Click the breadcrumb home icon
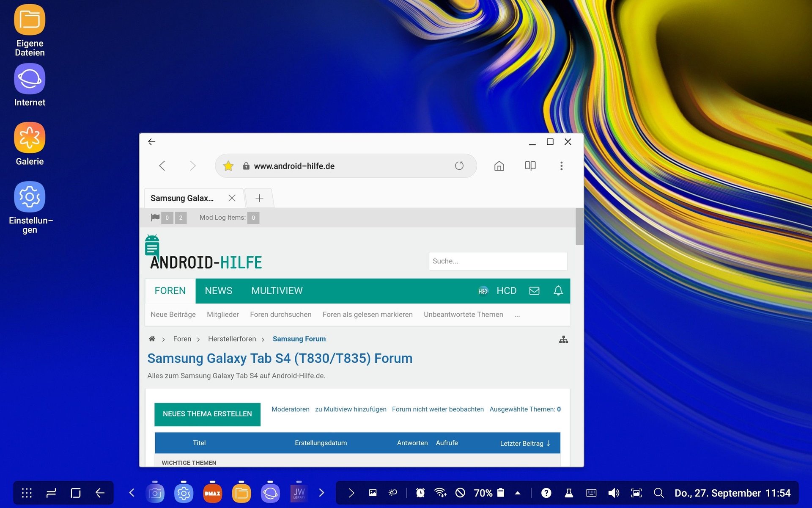 click(x=152, y=339)
